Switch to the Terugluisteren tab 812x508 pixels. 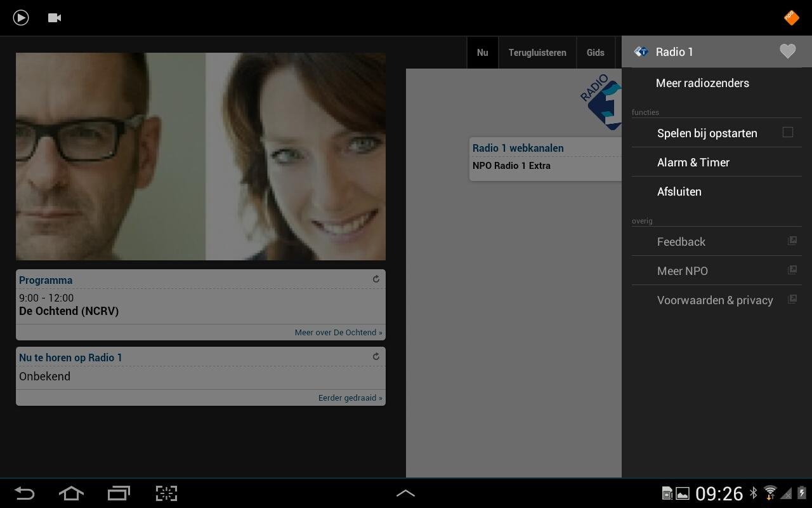coord(537,53)
